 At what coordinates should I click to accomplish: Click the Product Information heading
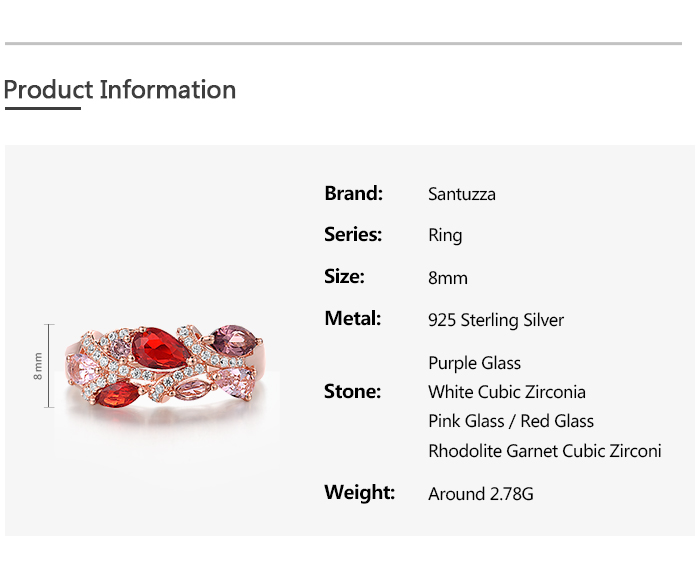coord(120,90)
